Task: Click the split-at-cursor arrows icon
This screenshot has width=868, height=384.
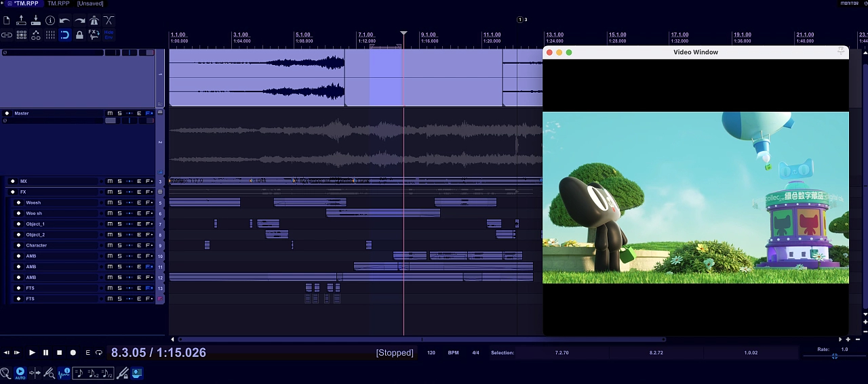Action: click(35, 372)
